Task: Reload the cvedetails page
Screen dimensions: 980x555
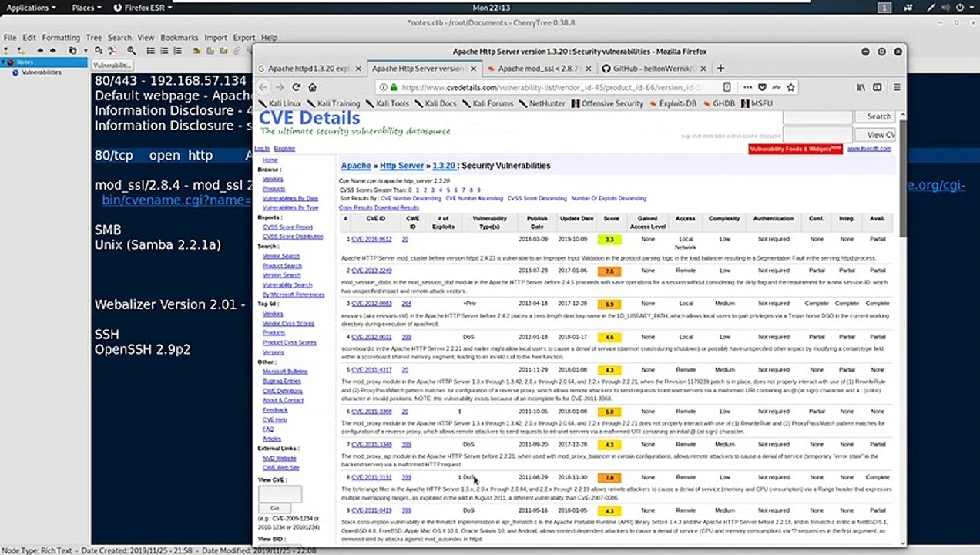Action: (296, 87)
